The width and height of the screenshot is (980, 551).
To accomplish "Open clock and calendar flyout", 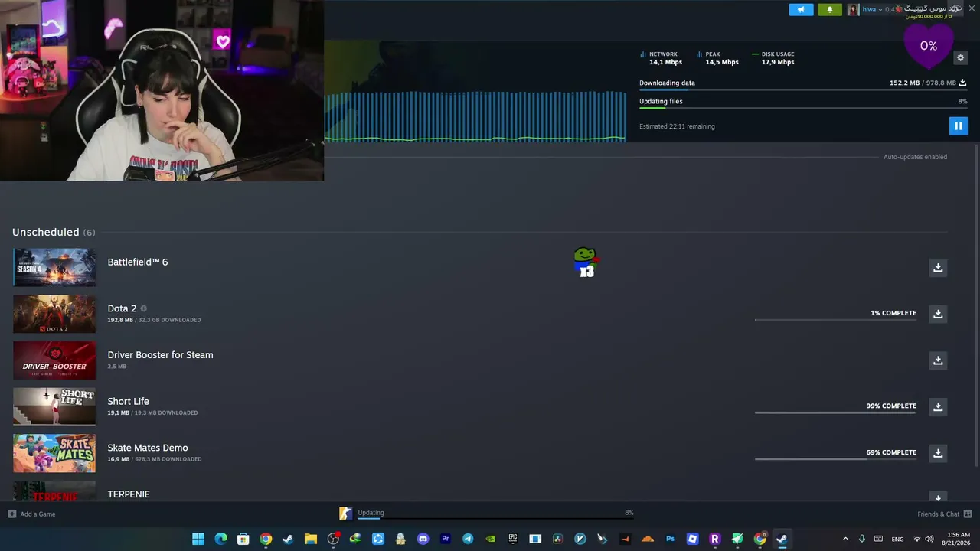I will click(x=958, y=539).
